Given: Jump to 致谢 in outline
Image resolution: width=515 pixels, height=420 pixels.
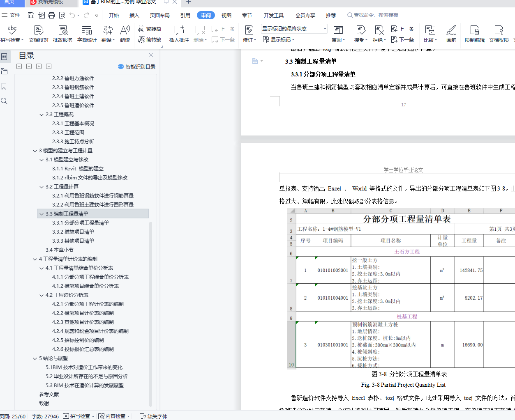Looking at the screenshot, I should click(x=44, y=404).
